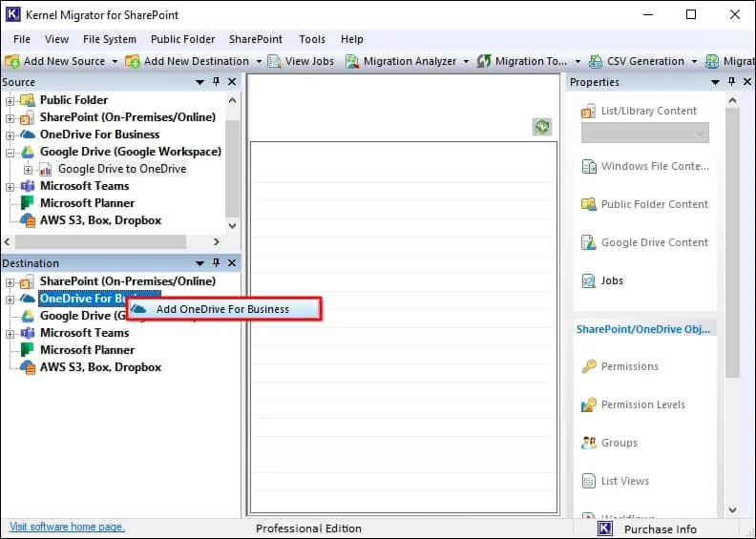Click Source tree horizontal scrollbar
Screen dimensions: 756x539
tap(101, 241)
